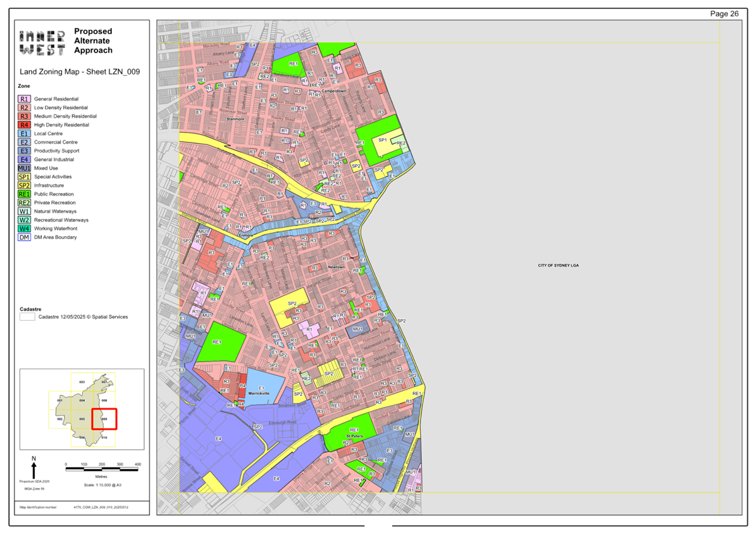Screen dimensions: 756x534
Task: Select the R1 General Residential swatch
Action: [x=24, y=99]
